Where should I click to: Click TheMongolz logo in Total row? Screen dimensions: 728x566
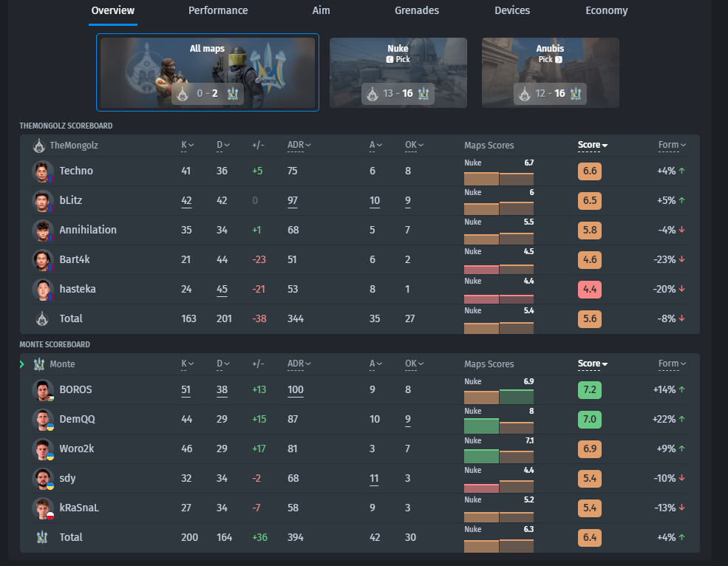pyautogui.click(x=42, y=319)
